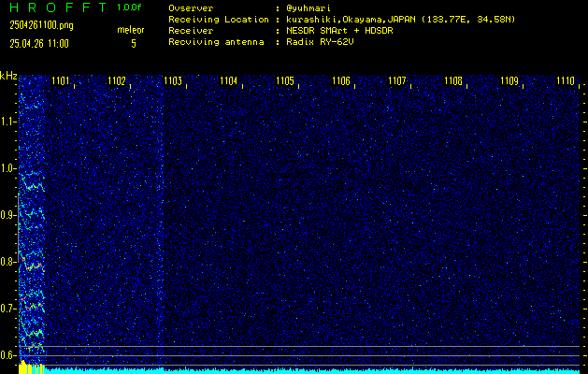Click the 1102 time marker
Screen dimensions: 588x374
tap(117, 80)
